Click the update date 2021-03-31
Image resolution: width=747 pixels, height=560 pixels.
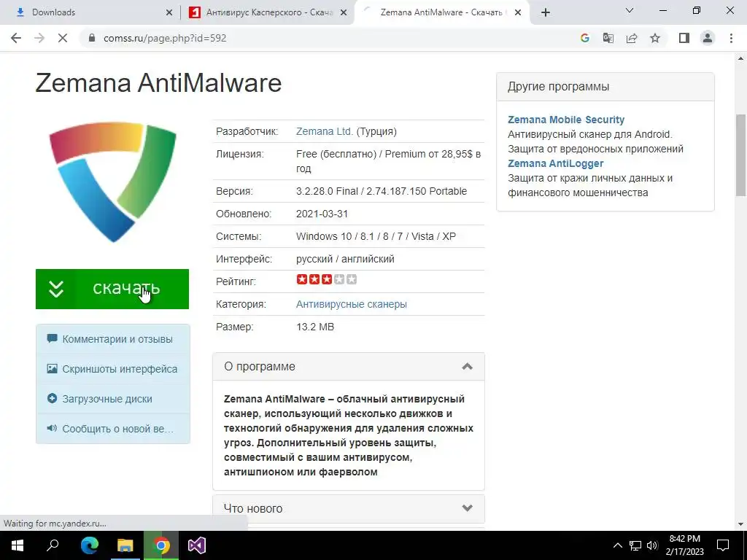(322, 214)
